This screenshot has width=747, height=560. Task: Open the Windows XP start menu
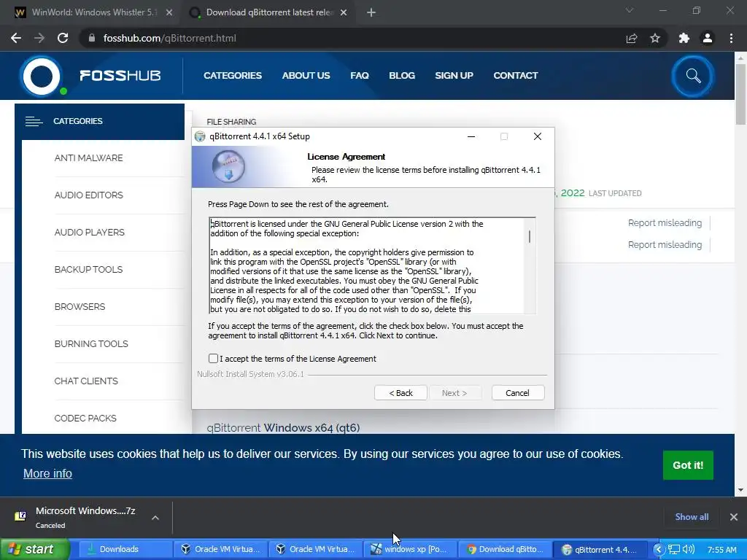(x=34, y=549)
